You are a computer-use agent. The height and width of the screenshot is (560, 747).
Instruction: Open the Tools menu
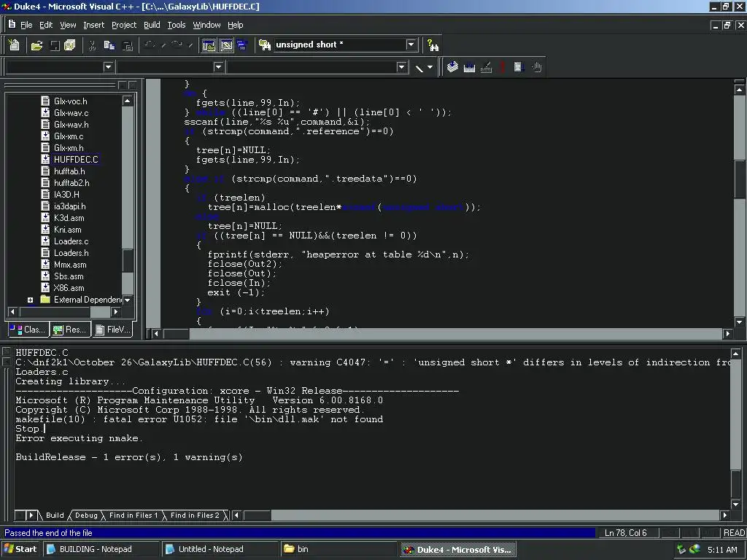pyautogui.click(x=177, y=25)
